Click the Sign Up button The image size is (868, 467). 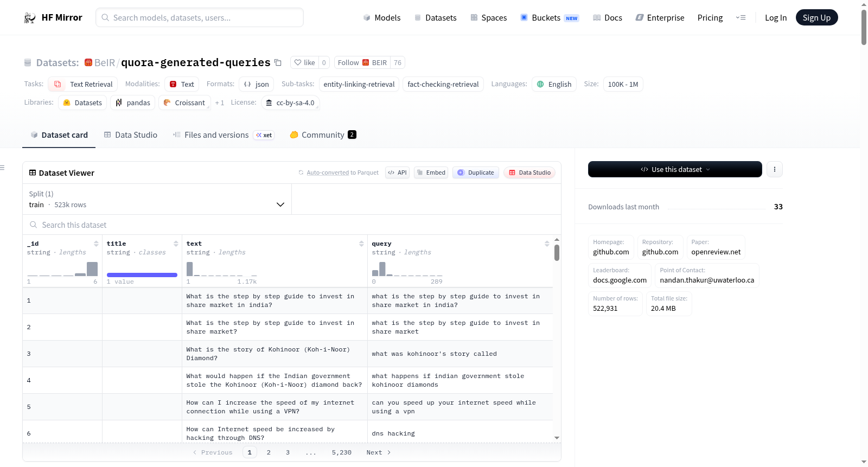coord(816,17)
